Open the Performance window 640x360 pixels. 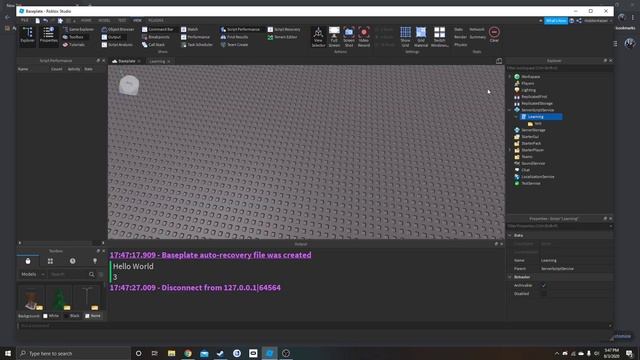click(196, 37)
